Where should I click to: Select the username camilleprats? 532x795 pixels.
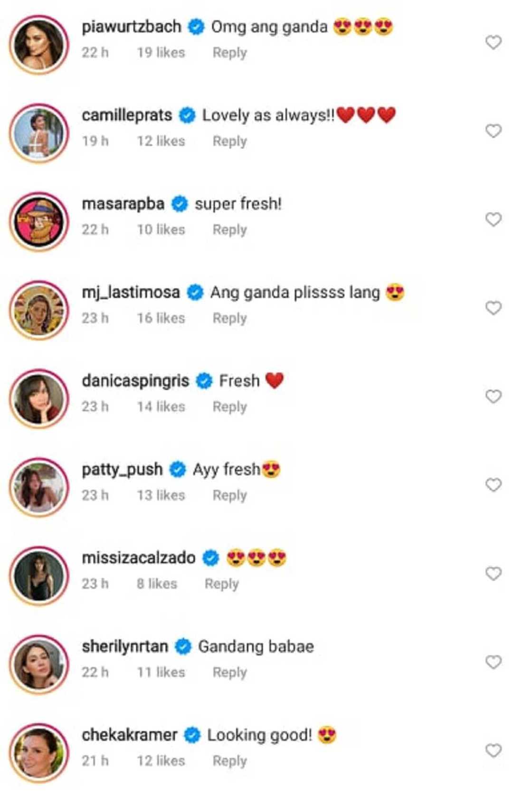pyautogui.click(x=127, y=115)
